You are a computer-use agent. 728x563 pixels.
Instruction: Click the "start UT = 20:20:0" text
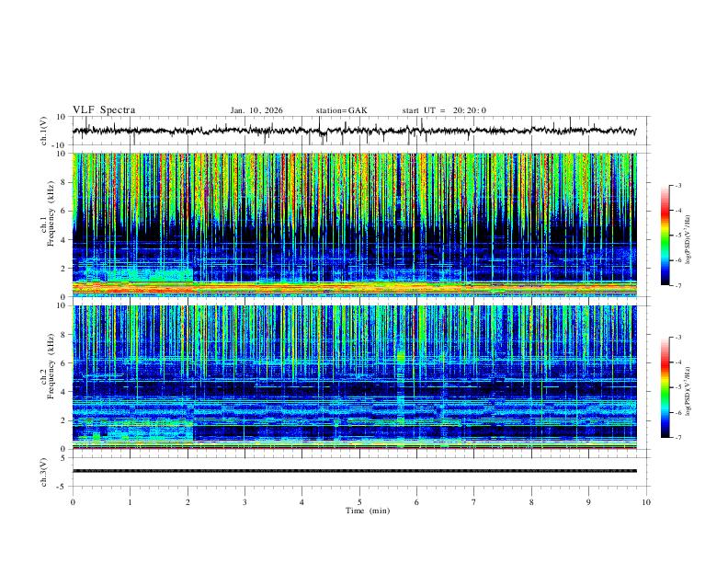(444, 110)
